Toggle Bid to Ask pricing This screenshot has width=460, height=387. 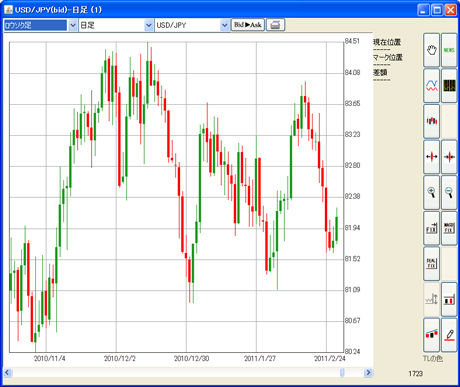248,25
